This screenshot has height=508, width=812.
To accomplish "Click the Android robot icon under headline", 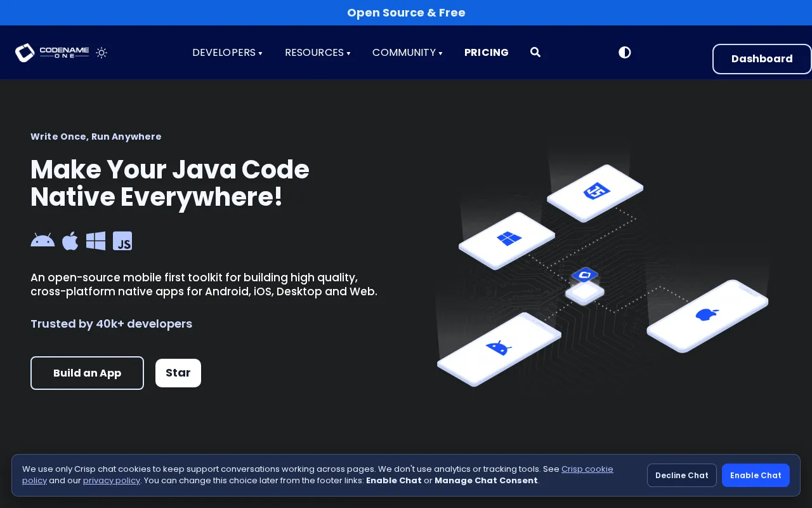I will 43,241.
